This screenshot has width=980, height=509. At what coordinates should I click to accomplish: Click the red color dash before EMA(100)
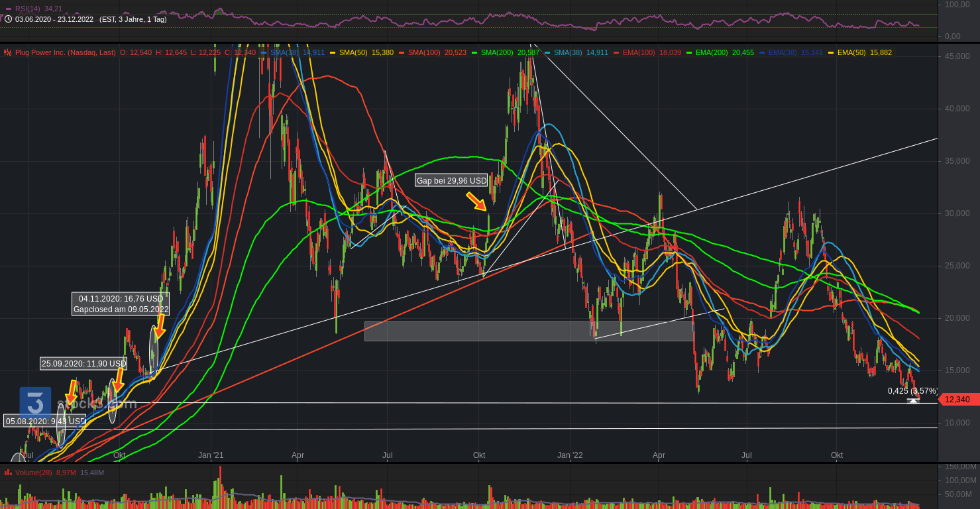click(x=616, y=52)
